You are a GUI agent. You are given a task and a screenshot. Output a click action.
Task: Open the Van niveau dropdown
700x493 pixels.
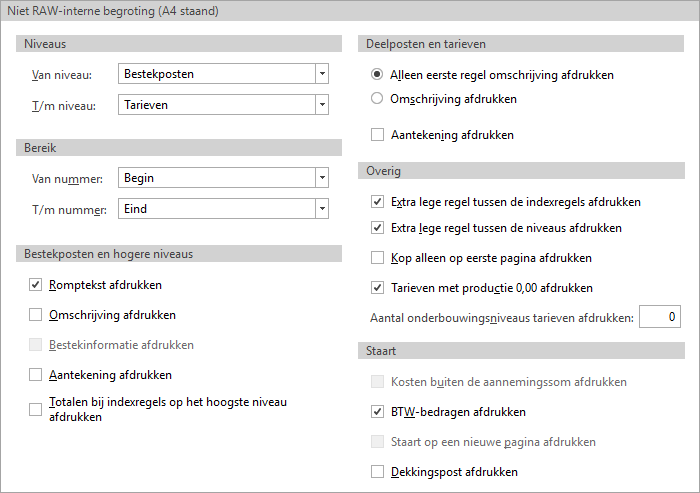click(321, 74)
